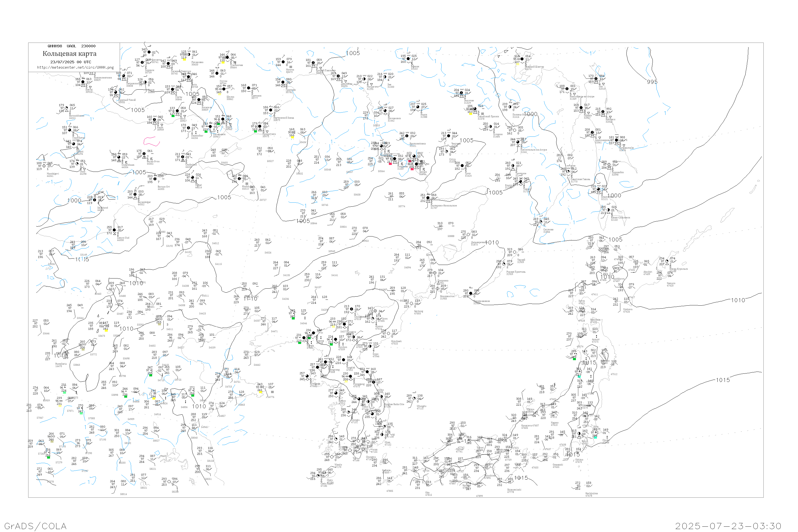
Task: Click the closed magenta contour in Mongolia
Action: [x=152, y=141]
